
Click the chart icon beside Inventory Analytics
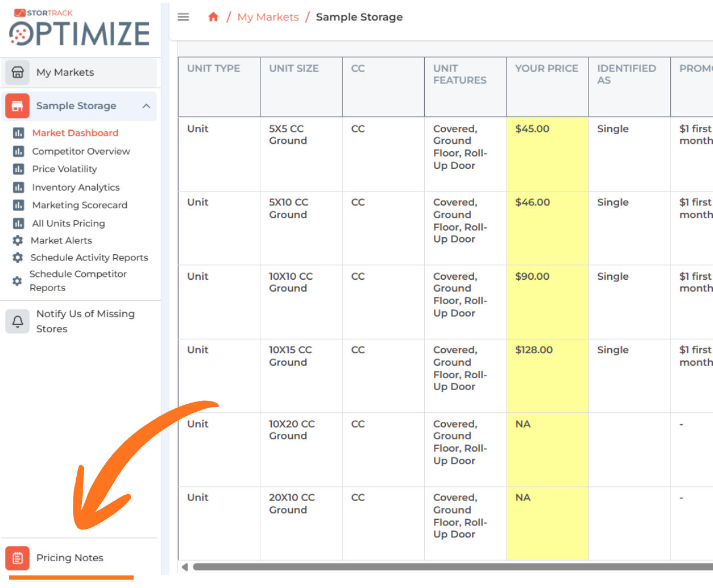(x=18, y=187)
